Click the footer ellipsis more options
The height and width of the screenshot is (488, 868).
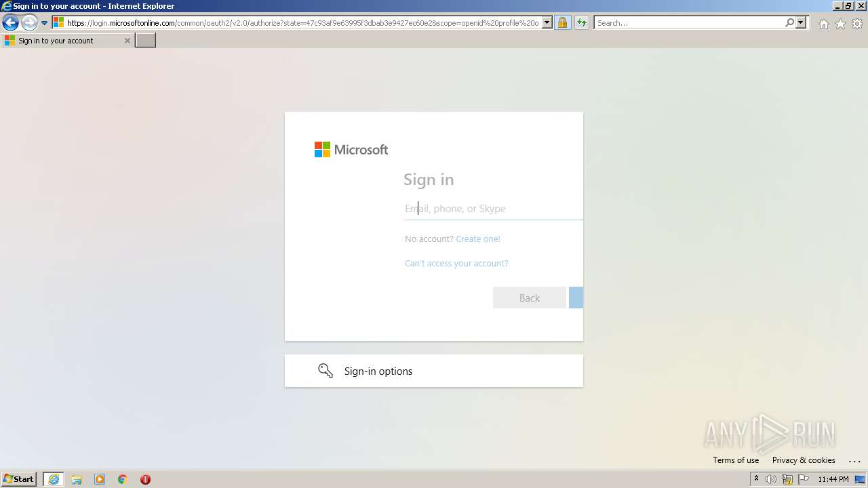click(854, 461)
